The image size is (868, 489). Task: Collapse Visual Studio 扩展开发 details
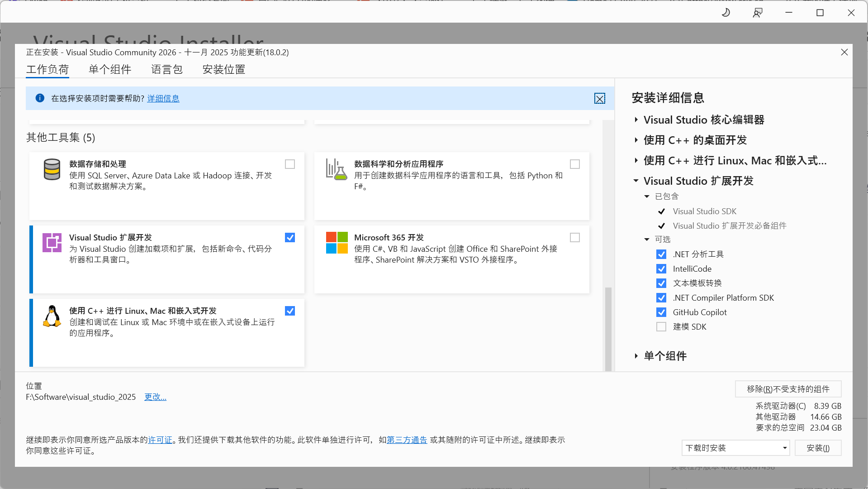pos(636,181)
